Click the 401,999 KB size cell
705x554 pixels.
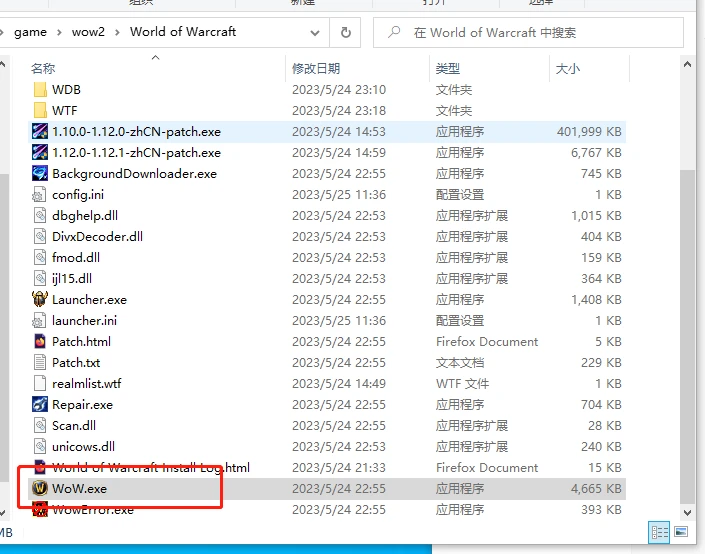[x=589, y=131]
